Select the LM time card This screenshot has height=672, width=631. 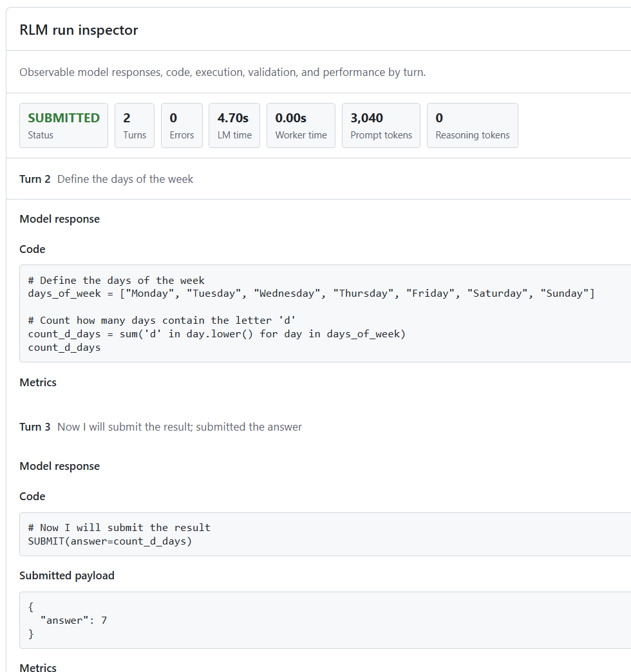(234, 126)
